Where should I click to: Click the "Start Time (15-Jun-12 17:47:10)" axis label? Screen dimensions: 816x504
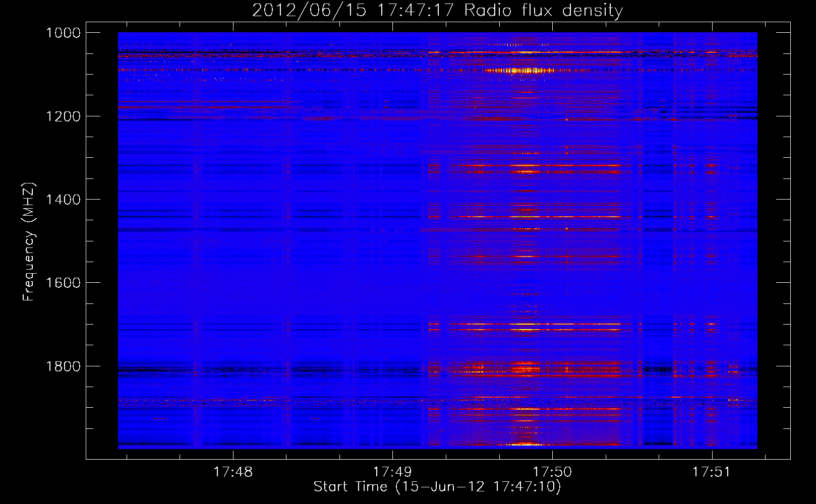coord(437,487)
